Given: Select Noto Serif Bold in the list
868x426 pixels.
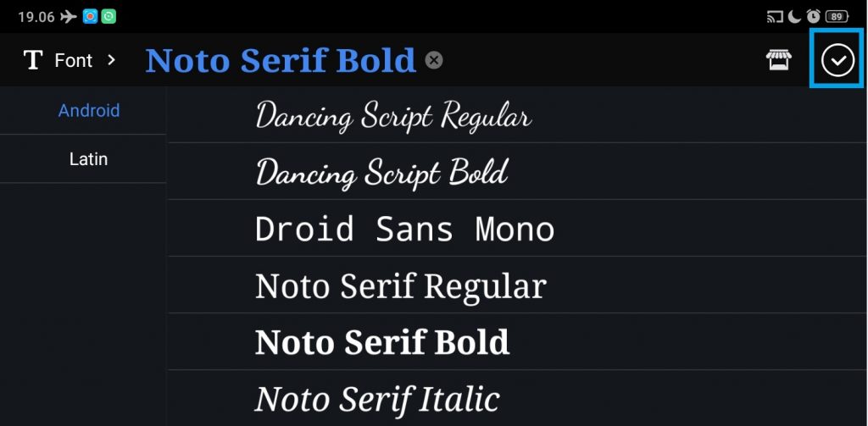Looking at the screenshot, I should point(382,342).
